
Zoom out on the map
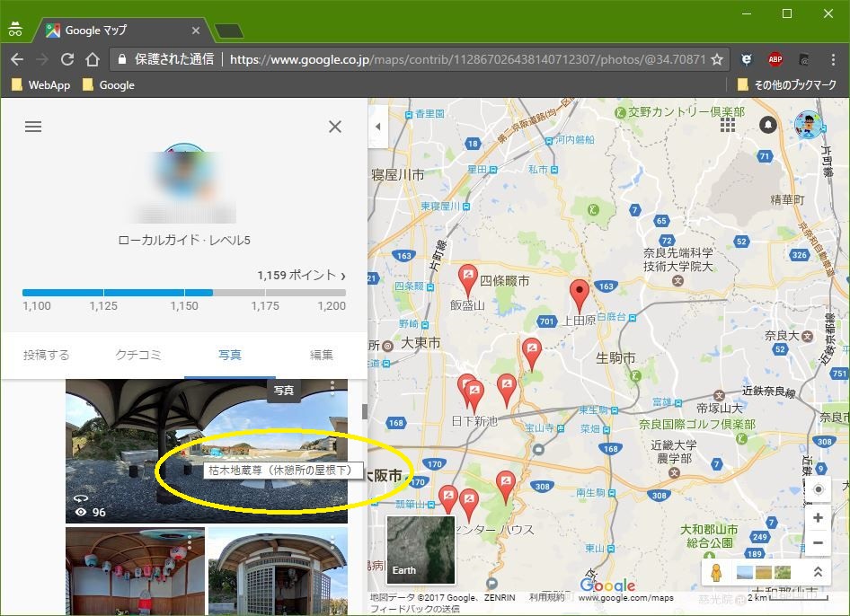(x=818, y=542)
